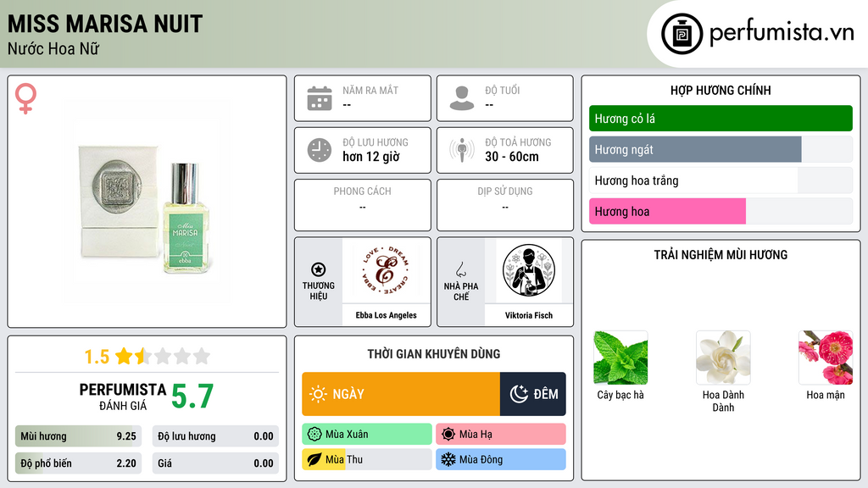Click the pink female gender symbol icon
868x488 pixels.
[x=25, y=98]
